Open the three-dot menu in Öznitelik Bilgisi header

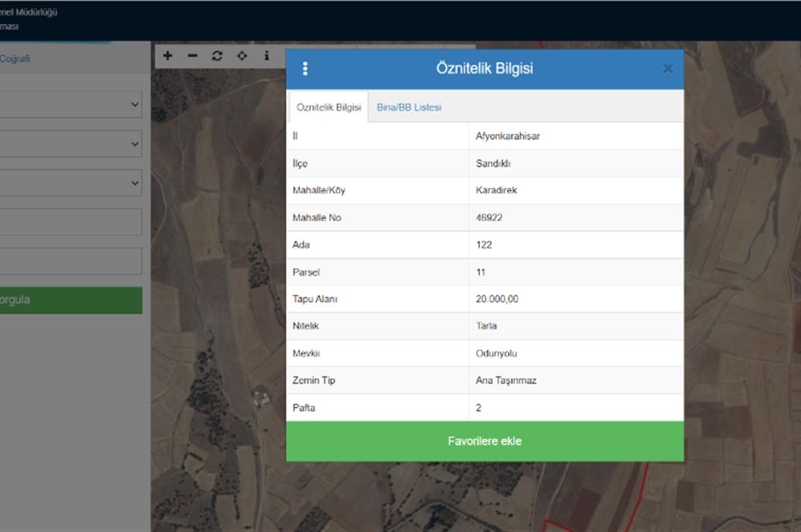[305, 69]
